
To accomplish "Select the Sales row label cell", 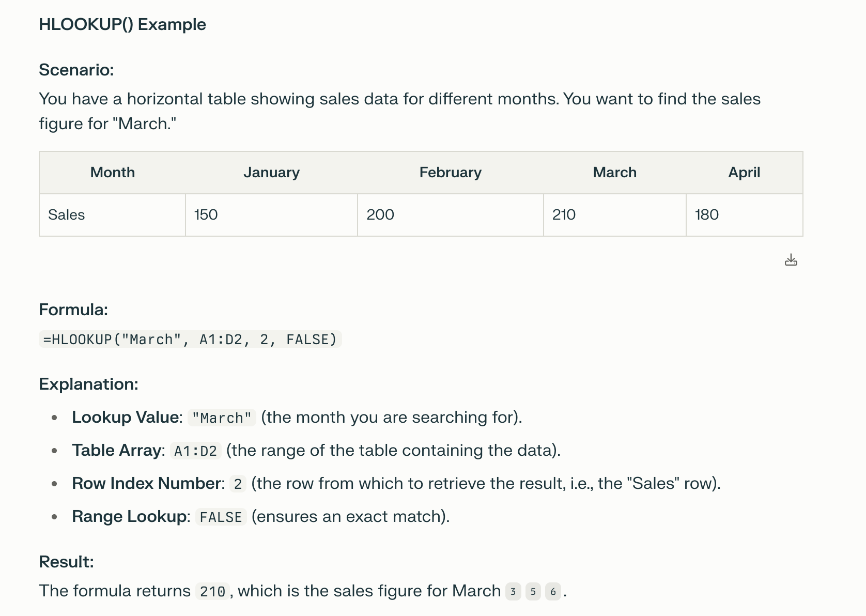I will [x=113, y=215].
